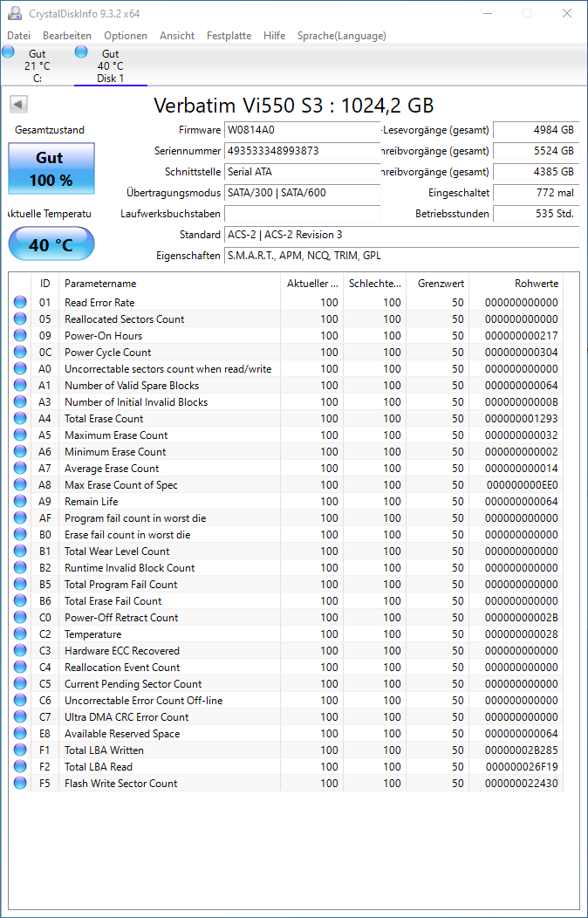Switch to the C: drive tab

coord(37,65)
